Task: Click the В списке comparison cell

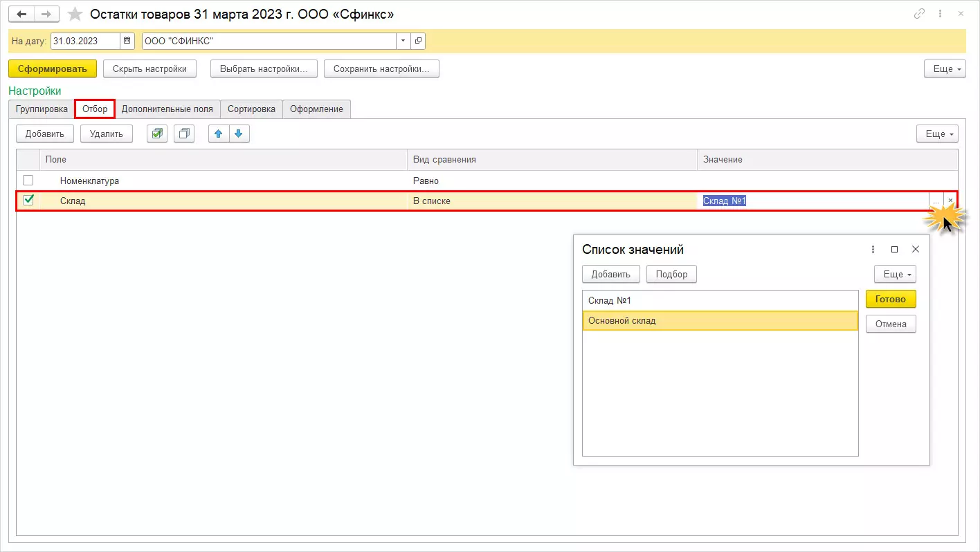Action: [x=552, y=201]
